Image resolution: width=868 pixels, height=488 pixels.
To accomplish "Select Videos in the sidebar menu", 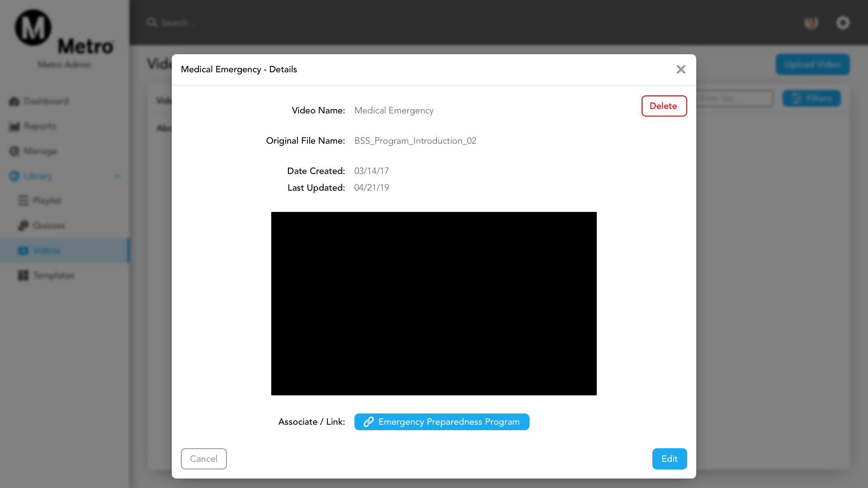I will [47, 250].
